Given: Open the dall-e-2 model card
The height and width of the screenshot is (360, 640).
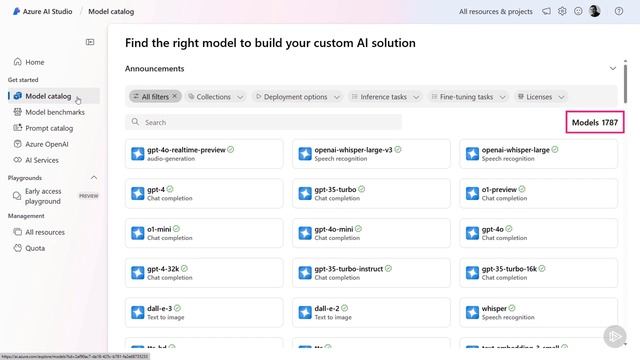Looking at the screenshot, I should click(x=371, y=312).
